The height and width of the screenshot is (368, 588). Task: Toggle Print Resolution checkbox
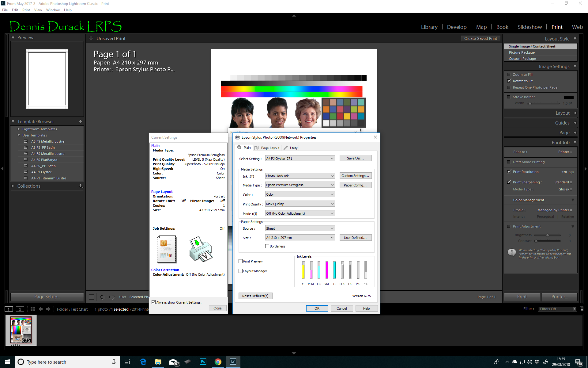coord(509,172)
